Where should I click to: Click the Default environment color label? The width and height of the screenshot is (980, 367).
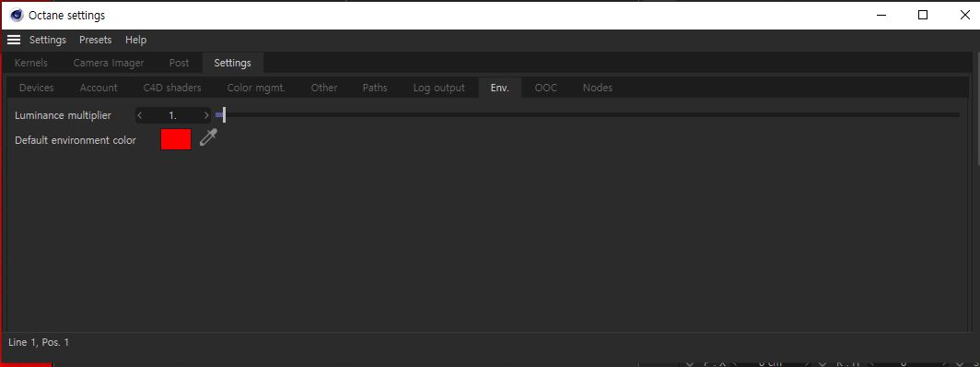75,140
